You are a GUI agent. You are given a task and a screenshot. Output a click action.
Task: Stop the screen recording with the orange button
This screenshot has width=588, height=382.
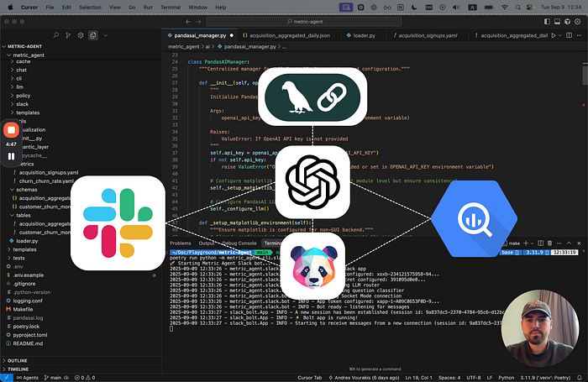click(x=11, y=130)
